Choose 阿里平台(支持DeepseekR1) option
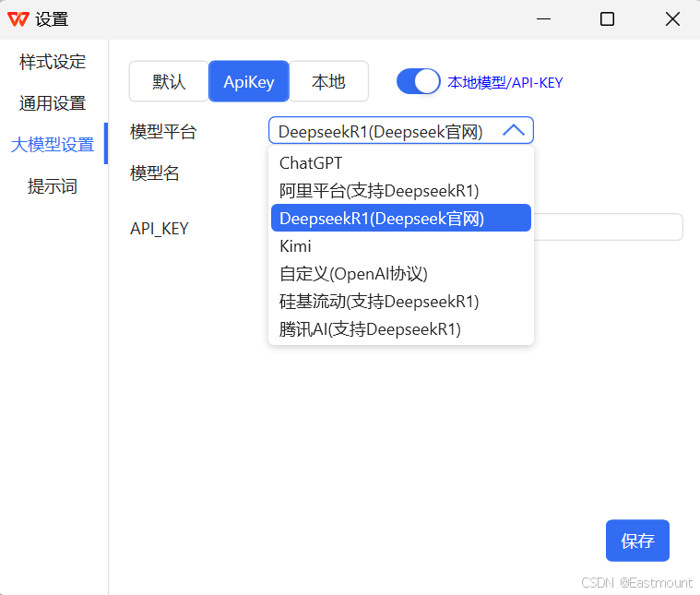This screenshot has height=595, width=700. (x=401, y=191)
